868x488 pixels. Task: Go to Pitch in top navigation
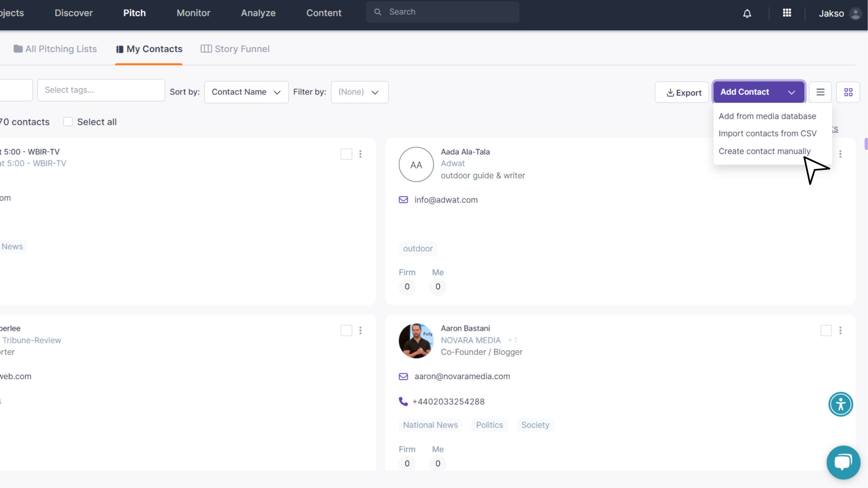(x=135, y=13)
